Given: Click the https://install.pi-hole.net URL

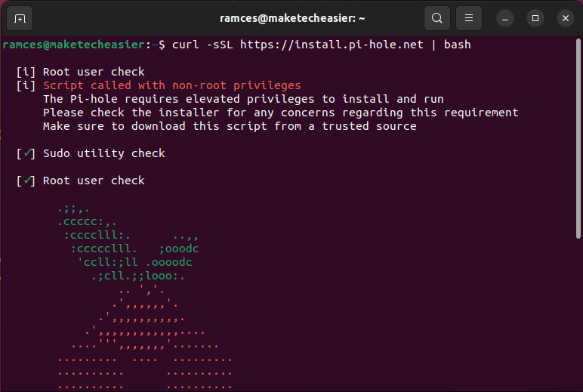Looking at the screenshot, I should [x=332, y=45].
